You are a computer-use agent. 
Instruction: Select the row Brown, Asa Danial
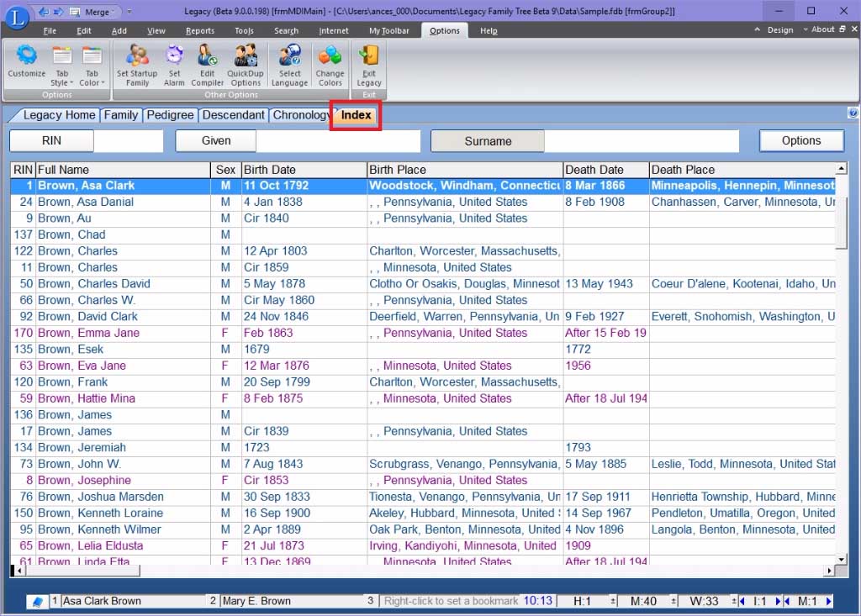(423, 202)
